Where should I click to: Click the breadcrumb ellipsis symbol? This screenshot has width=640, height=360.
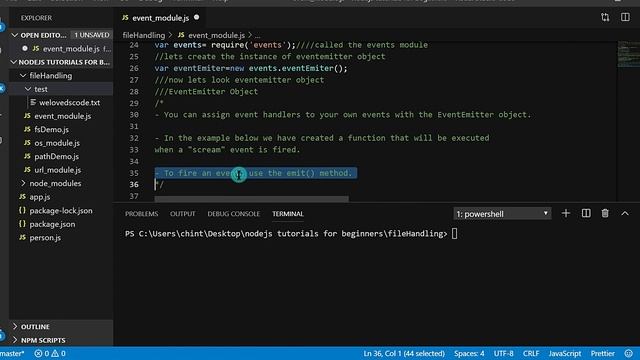click(x=258, y=36)
